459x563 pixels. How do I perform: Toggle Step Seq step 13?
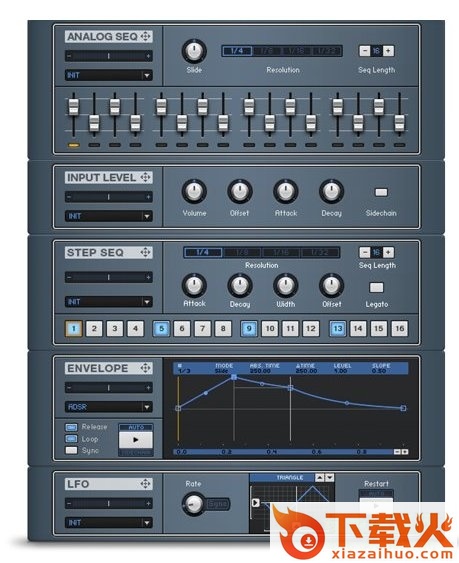point(338,329)
